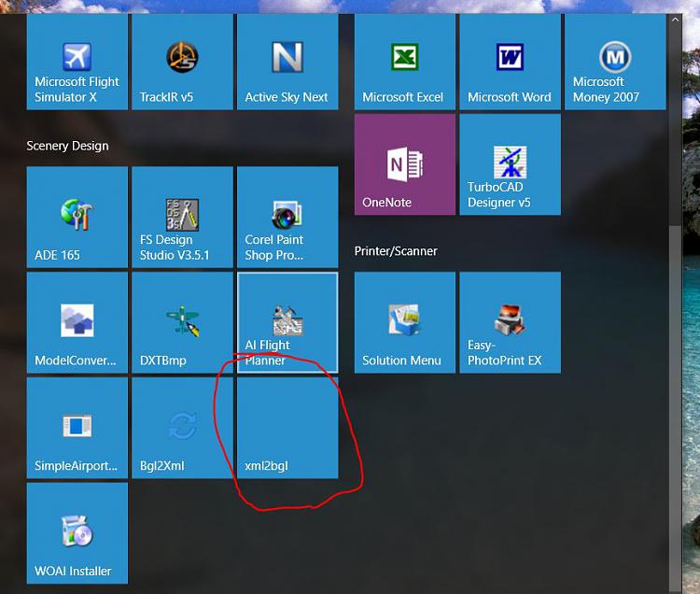
Task: Click the Printer/Scanner group heading
Action: pyautogui.click(x=396, y=251)
